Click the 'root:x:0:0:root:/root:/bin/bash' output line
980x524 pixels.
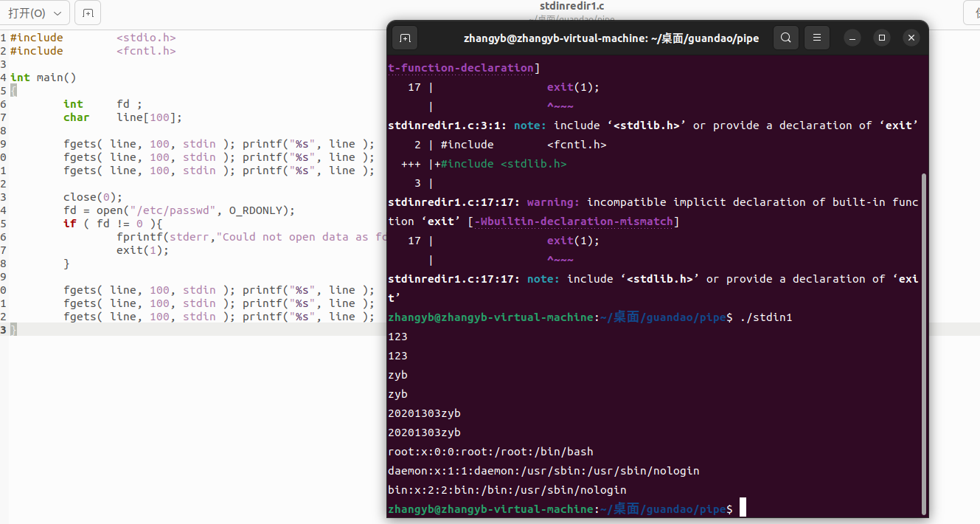point(490,452)
